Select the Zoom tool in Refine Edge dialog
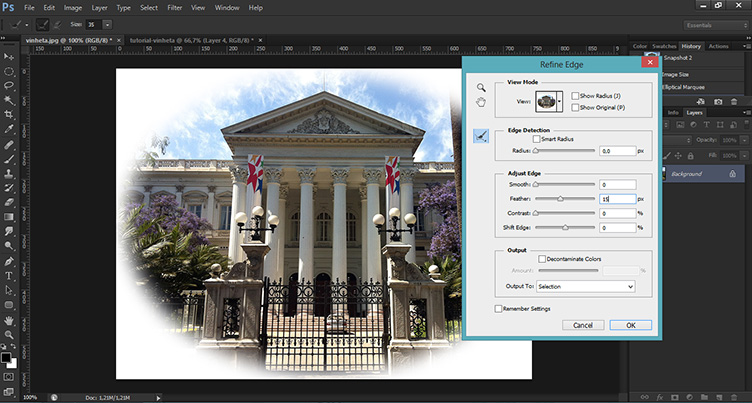Viewport: 752px width, 403px height. pyautogui.click(x=481, y=88)
